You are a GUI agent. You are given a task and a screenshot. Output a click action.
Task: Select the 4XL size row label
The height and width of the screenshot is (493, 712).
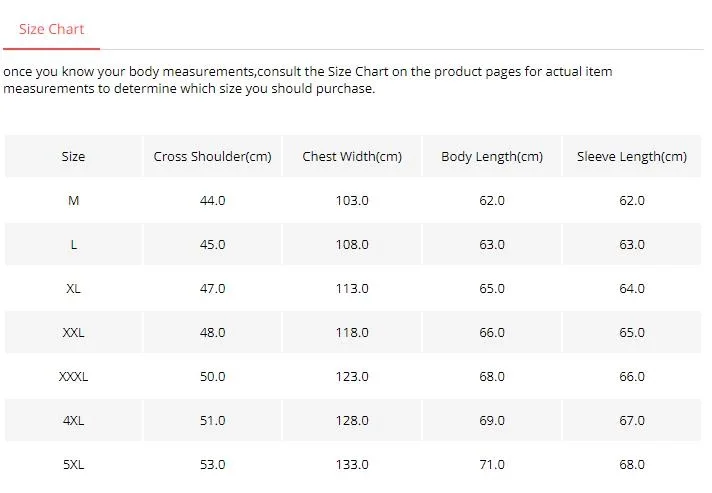click(x=73, y=420)
